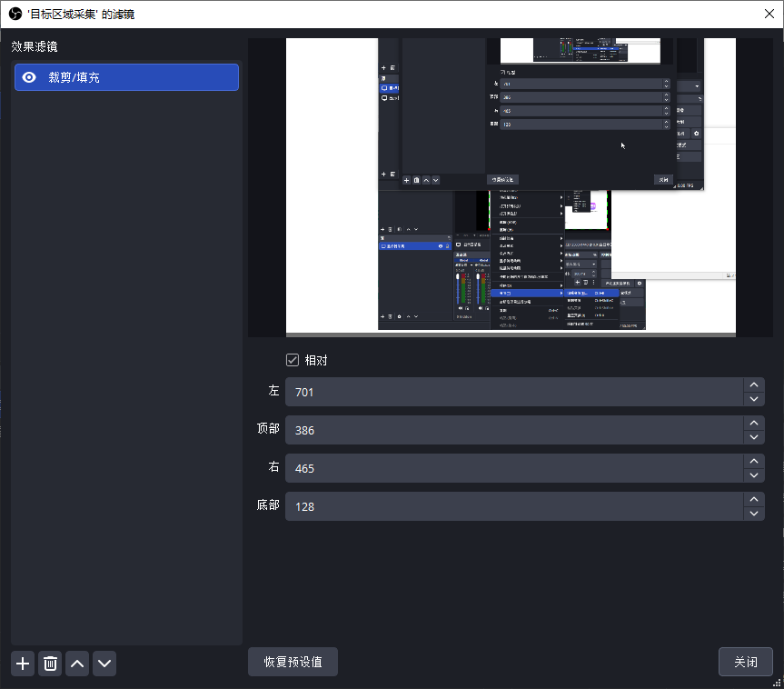
Task: Click the window resize grip at bottom-right corner
Action: pos(777,683)
